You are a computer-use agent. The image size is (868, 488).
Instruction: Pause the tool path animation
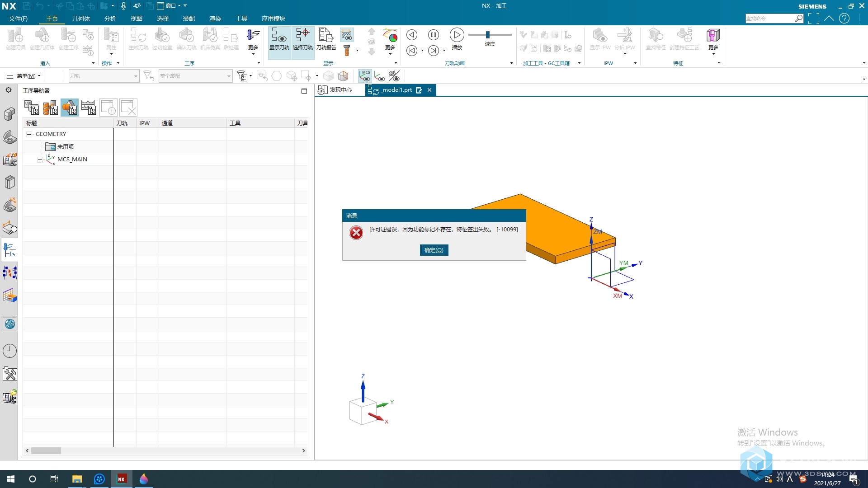pos(433,35)
